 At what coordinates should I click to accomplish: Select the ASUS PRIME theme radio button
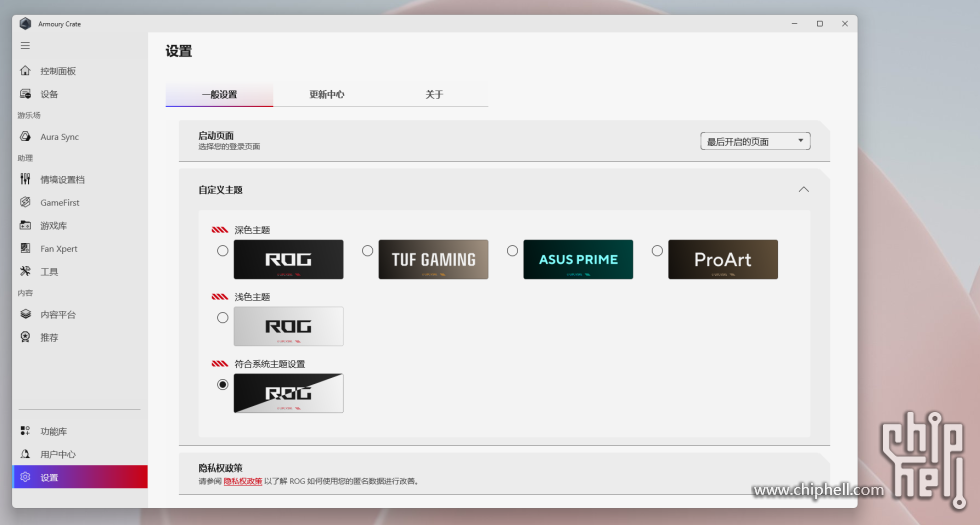click(512, 251)
